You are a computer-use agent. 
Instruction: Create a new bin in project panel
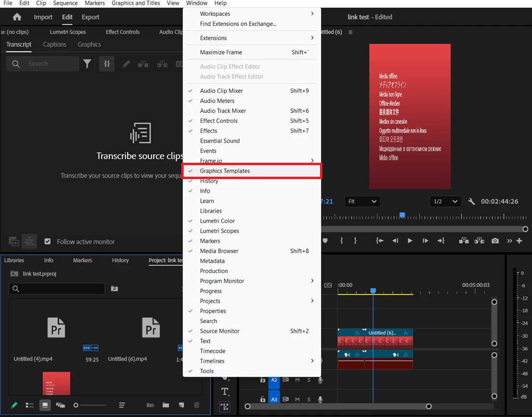[x=166, y=405]
